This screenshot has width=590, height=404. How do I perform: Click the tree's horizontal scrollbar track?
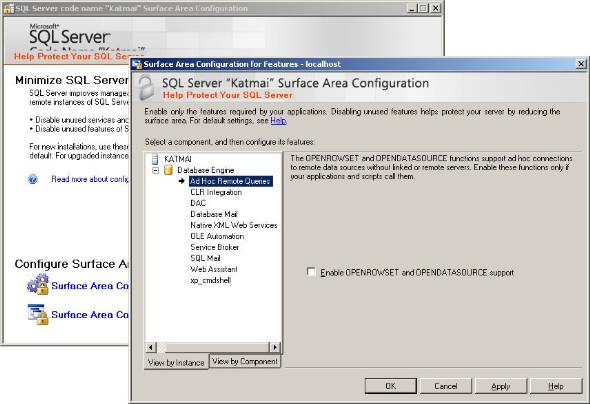213,347
